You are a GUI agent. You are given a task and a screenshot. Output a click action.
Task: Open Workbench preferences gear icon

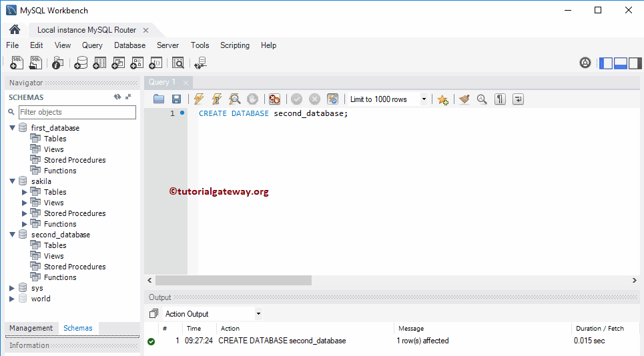pyautogui.click(x=585, y=63)
